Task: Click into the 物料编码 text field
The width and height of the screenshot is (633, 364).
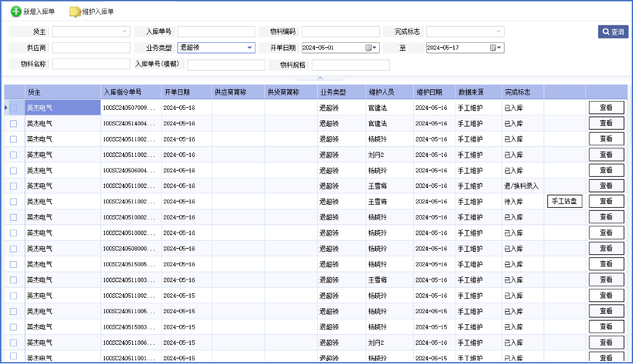Action: click(340, 32)
